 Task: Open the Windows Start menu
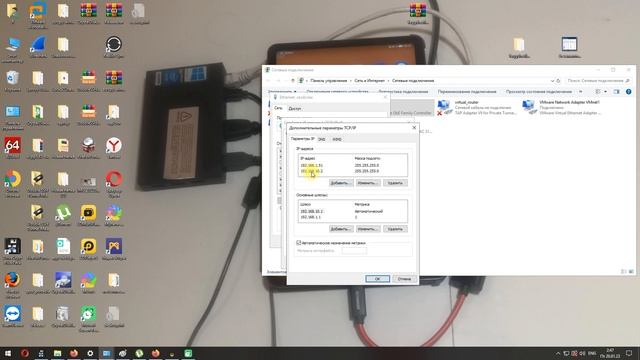(x=8, y=353)
